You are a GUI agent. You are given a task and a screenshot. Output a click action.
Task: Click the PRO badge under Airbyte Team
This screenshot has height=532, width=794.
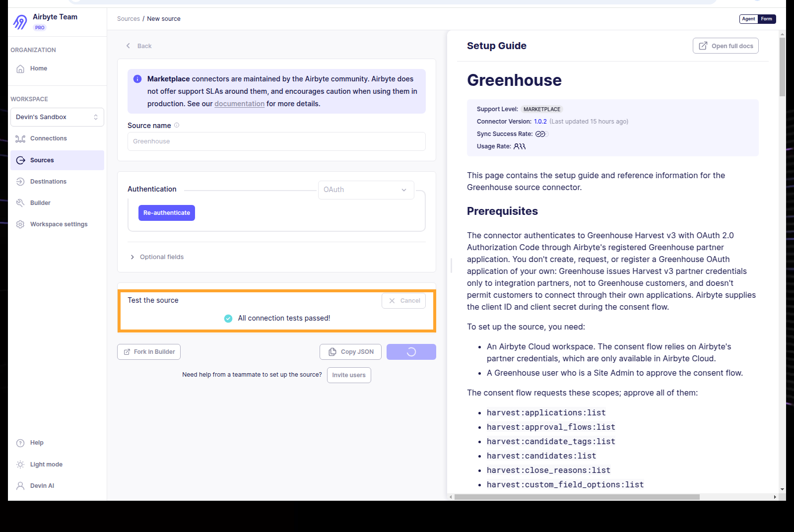(40, 28)
